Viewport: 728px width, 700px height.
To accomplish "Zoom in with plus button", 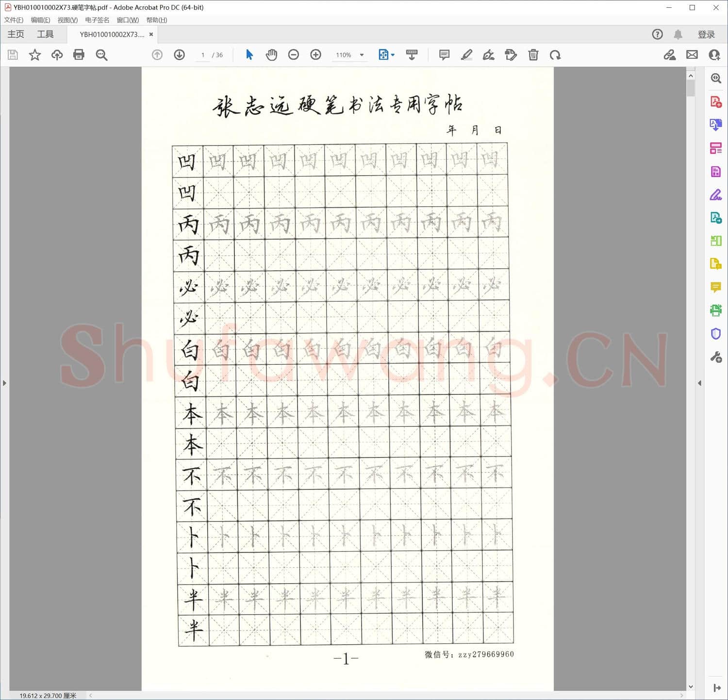I will (316, 55).
